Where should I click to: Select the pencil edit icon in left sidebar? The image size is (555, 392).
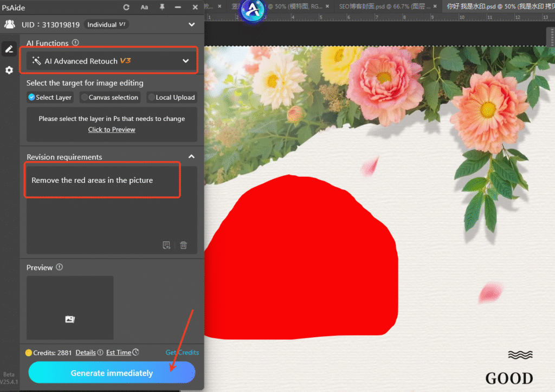pyautogui.click(x=9, y=49)
